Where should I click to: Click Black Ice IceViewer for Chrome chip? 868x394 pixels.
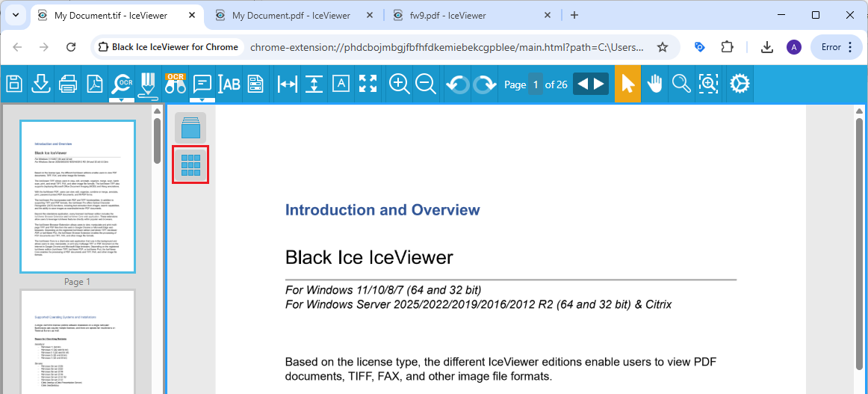[x=168, y=47]
